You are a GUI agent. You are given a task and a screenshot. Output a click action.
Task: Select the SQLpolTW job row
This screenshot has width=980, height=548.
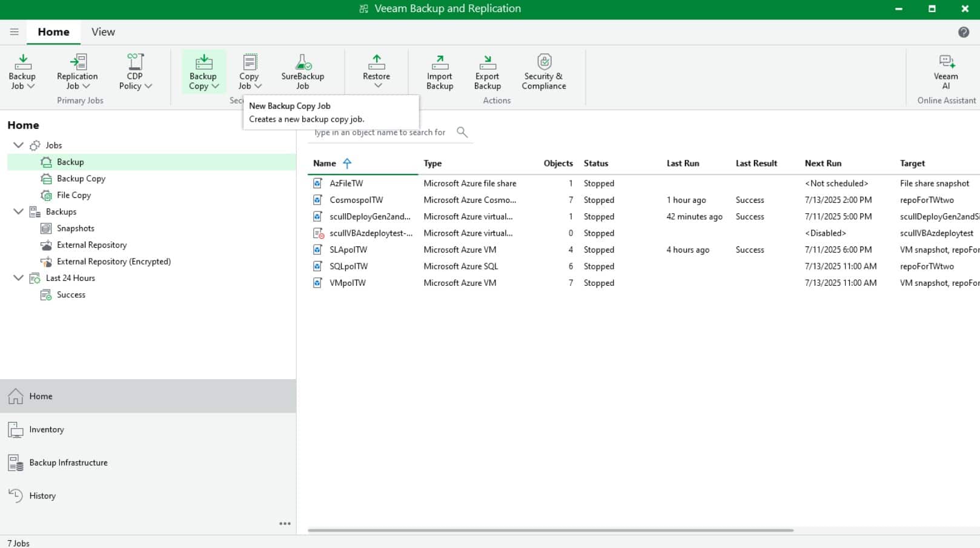(x=643, y=266)
